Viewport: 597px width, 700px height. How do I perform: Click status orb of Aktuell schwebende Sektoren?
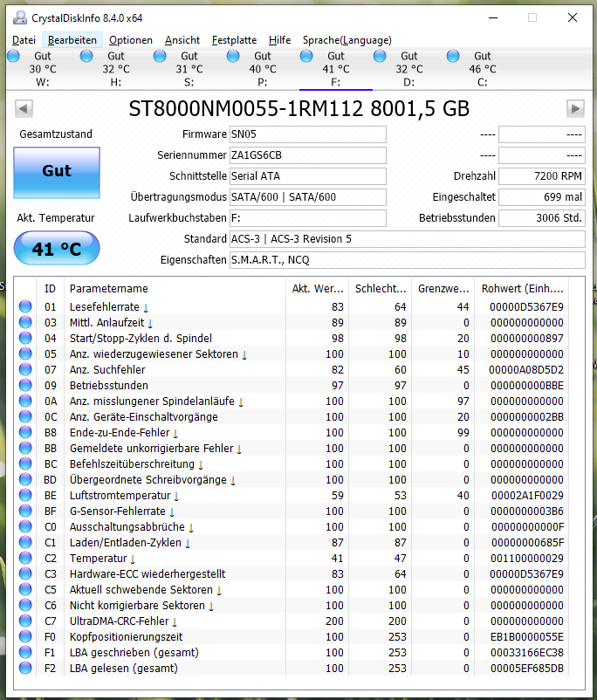[x=25, y=589]
